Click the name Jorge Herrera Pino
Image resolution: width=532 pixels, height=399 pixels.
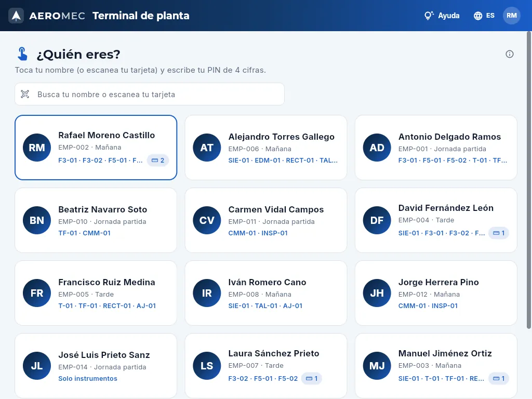438,282
